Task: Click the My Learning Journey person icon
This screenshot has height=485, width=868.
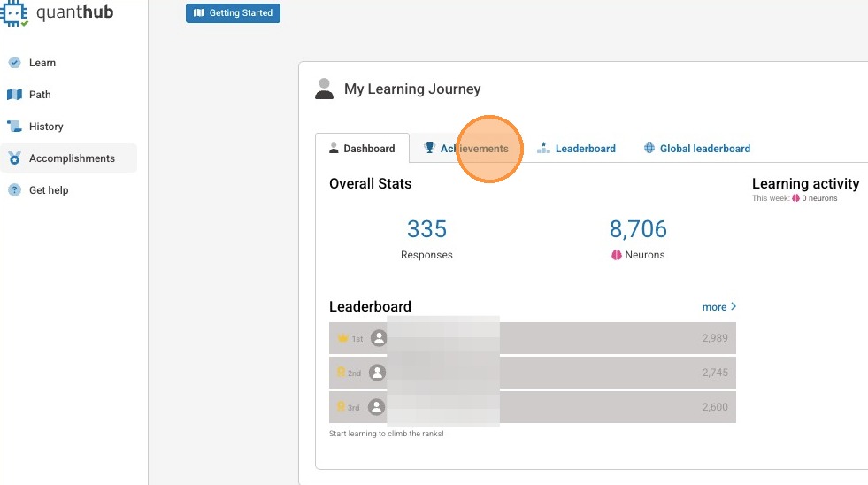Action: point(325,89)
